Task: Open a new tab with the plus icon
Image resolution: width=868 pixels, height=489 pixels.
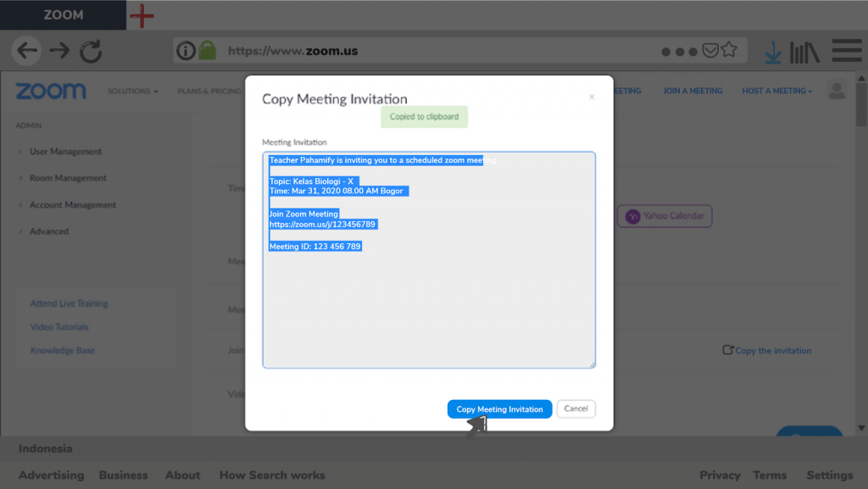Action: 142,15
